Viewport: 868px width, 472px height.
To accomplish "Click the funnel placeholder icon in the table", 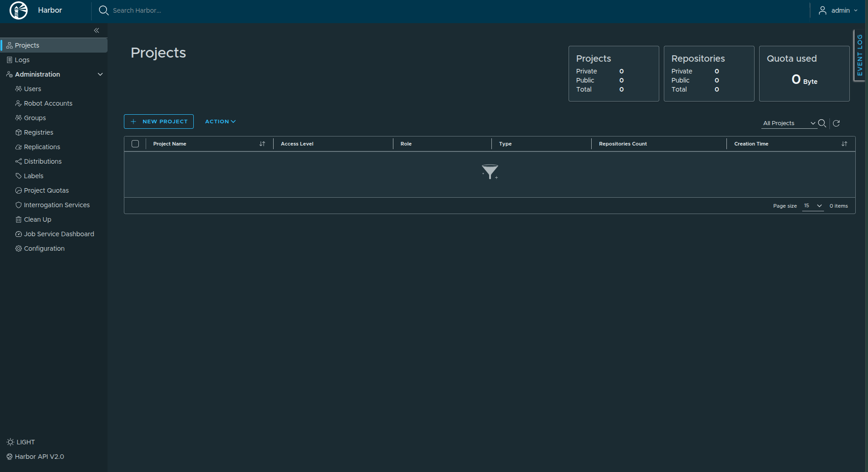I will pos(490,172).
